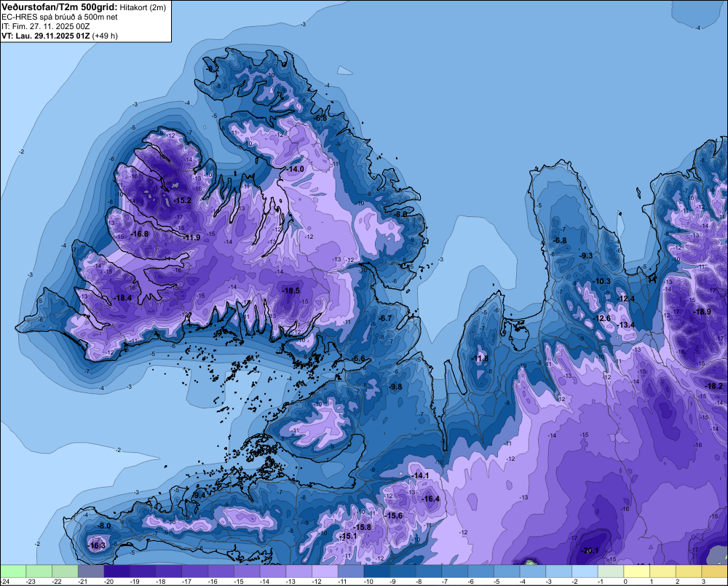Click the 'Veðurstofan/T2m 500grid:' map title
The width and height of the screenshot is (728, 586).
coord(59,7)
